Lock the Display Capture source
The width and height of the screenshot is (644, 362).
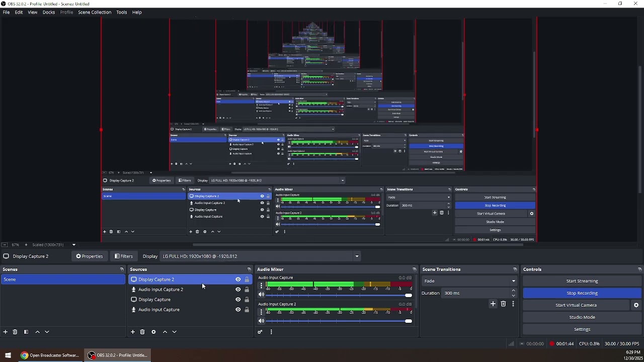coord(247,300)
